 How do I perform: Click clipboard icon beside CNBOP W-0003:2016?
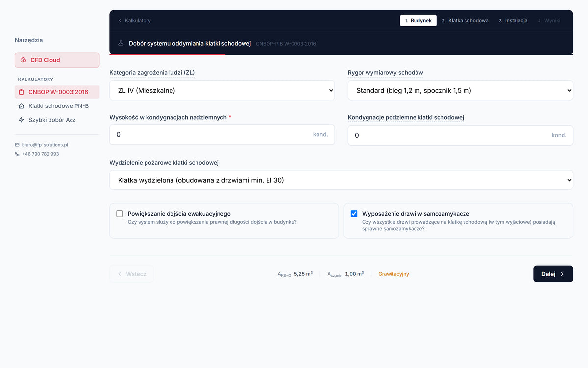(21, 92)
